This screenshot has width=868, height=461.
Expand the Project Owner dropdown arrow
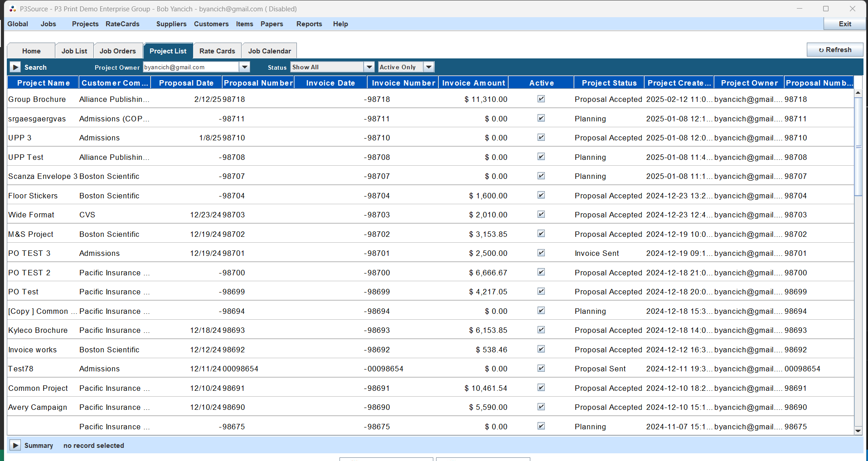(244, 67)
